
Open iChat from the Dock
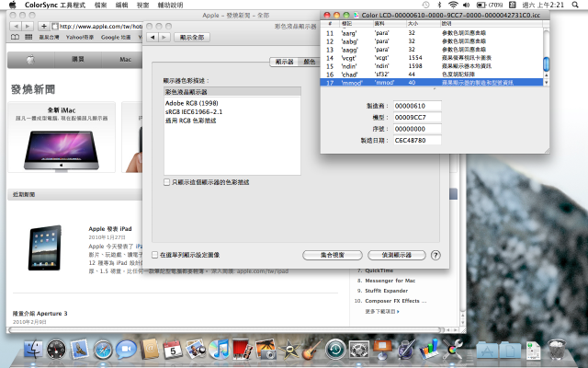click(126, 349)
